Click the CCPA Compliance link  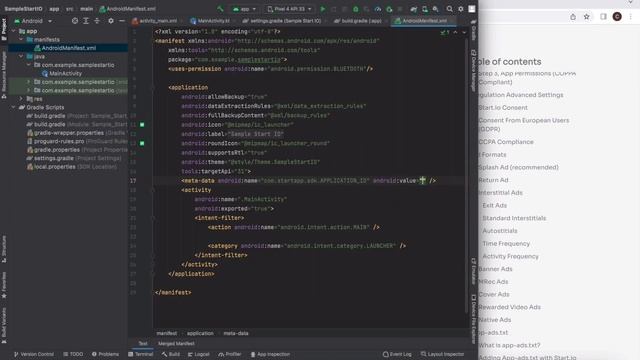coord(506,142)
